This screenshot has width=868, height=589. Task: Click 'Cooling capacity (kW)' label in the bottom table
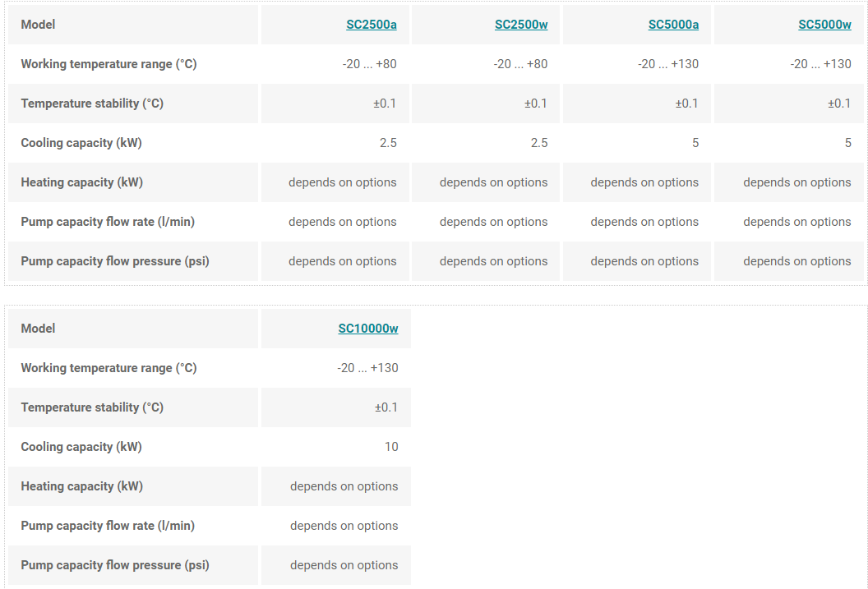81,447
